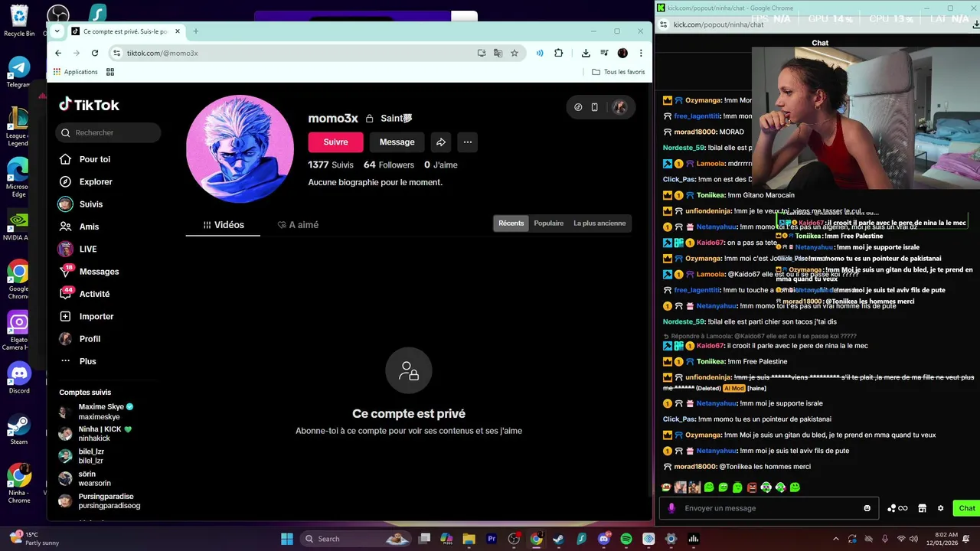View site information icon beside tiktok.com URL
980x551 pixels.
116,53
